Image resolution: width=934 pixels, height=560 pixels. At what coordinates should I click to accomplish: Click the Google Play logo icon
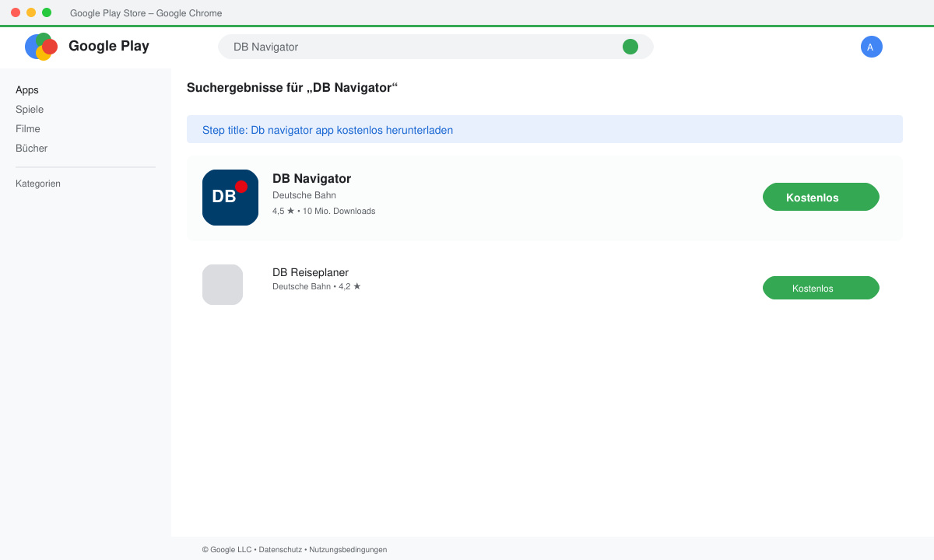pyautogui.click(x=41, y=47)
